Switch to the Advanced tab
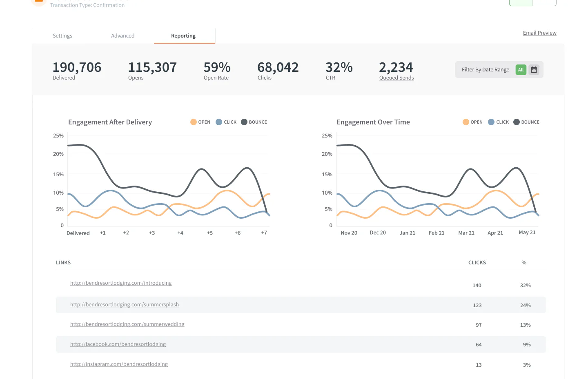The height and width of the screenshot is (379, 588). (123, 36)
